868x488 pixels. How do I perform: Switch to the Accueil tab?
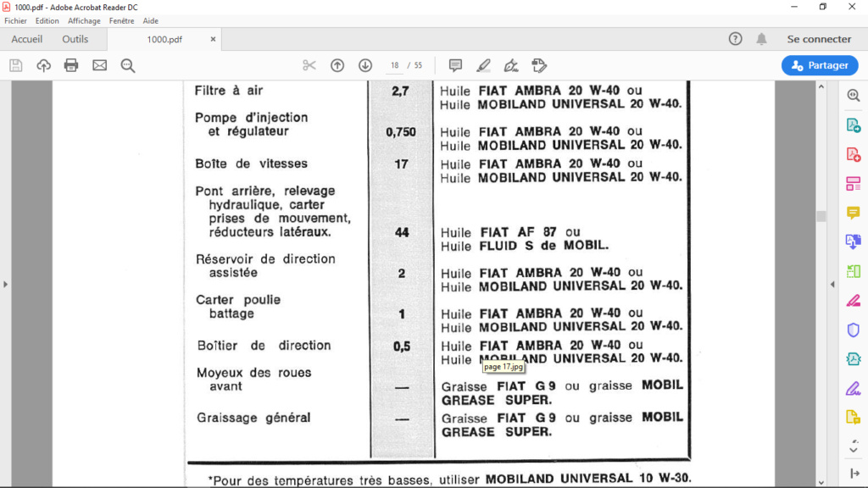pyautogui.click(x=26, y=39)
